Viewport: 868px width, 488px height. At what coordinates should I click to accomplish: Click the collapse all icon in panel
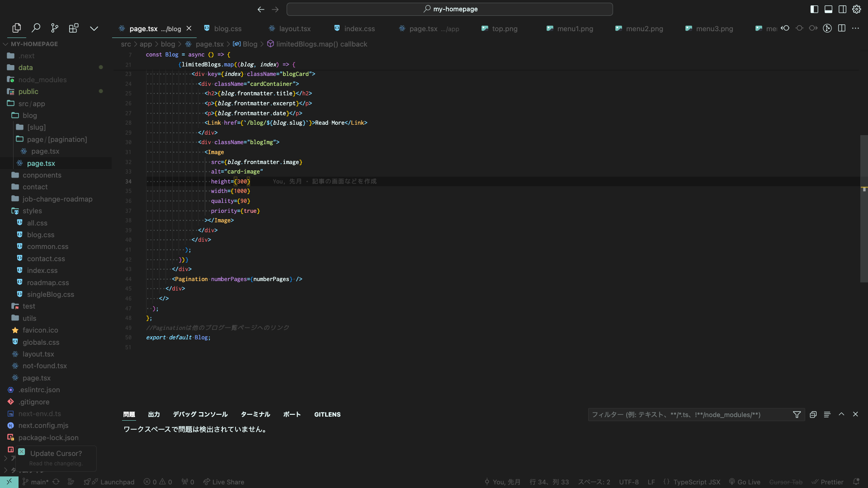point(813,414)
